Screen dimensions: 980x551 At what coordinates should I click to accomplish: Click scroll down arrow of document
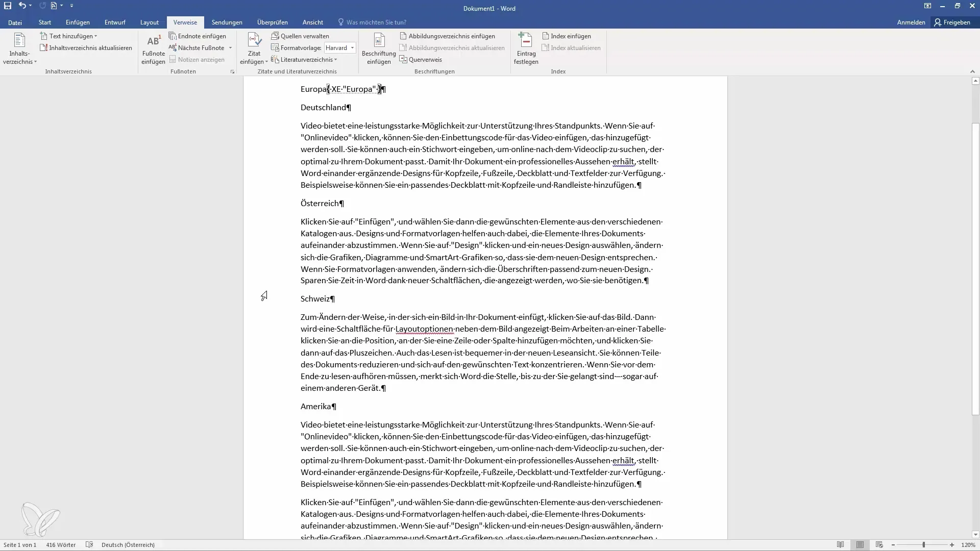pos(975,535)
